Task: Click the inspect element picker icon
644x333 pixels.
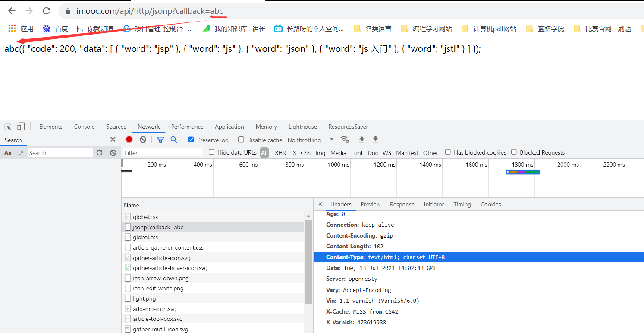Action: point(8,127)
